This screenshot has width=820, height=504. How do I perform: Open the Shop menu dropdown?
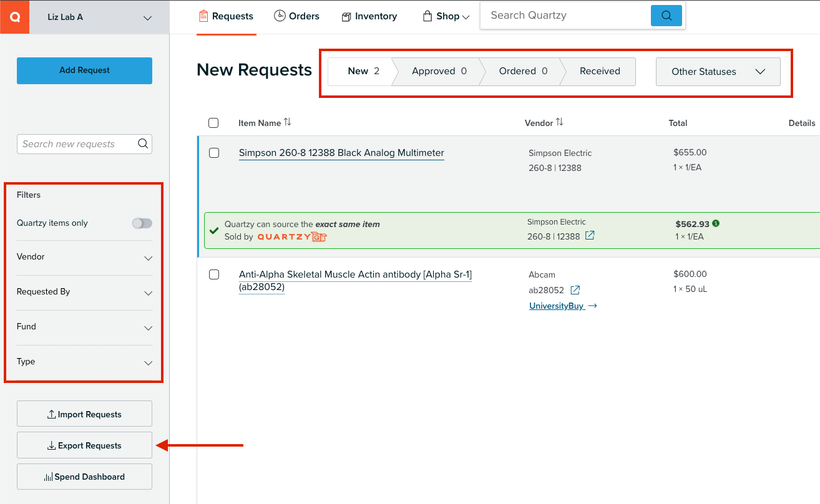click(x=446, y=17)
